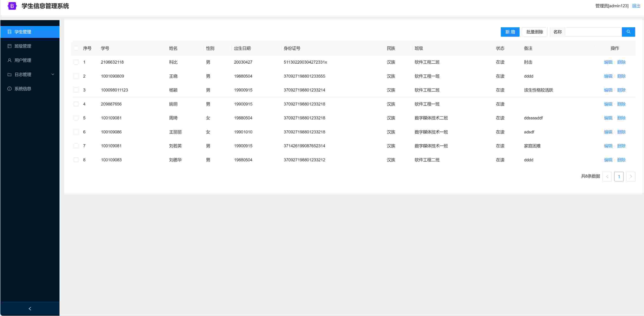This screenshot has width=644, height=316.
Task: Open 班级管理 menu item
Action: [x=23, y=46]
